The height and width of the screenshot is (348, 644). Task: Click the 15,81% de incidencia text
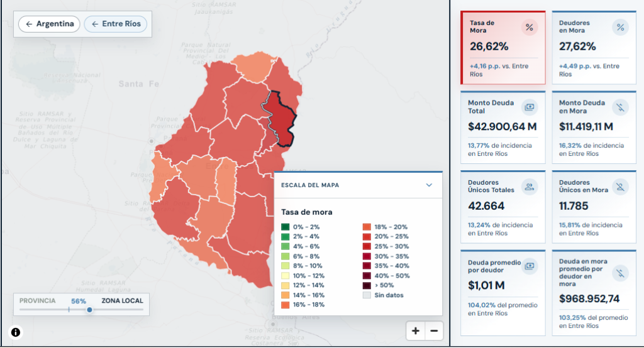[x=591, y=229]
